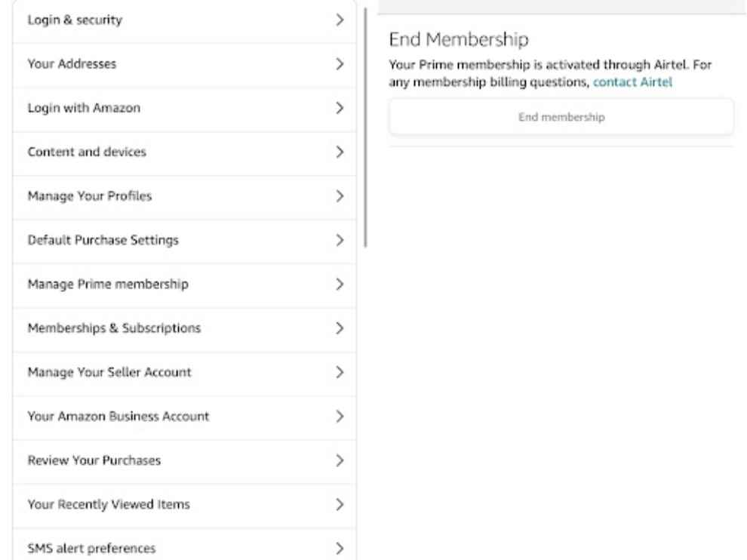Open Your Recently Viewed Items entry

tap(184, 505)
